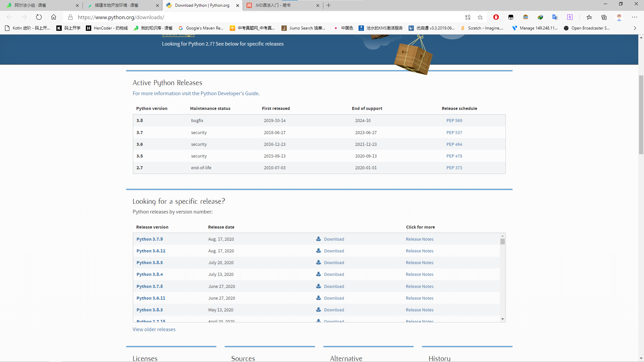Close the MD语法入门 简书 tab

click(318, 5)
